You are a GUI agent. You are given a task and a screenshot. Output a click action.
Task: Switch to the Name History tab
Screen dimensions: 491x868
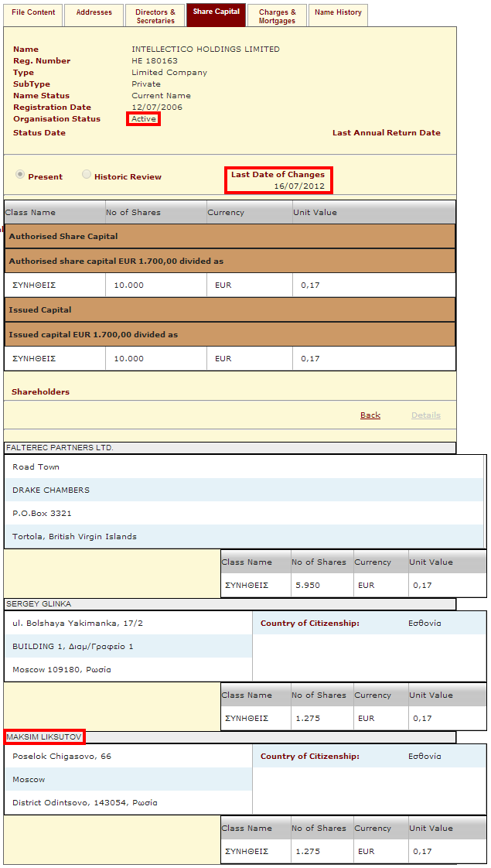click(338, 15)
